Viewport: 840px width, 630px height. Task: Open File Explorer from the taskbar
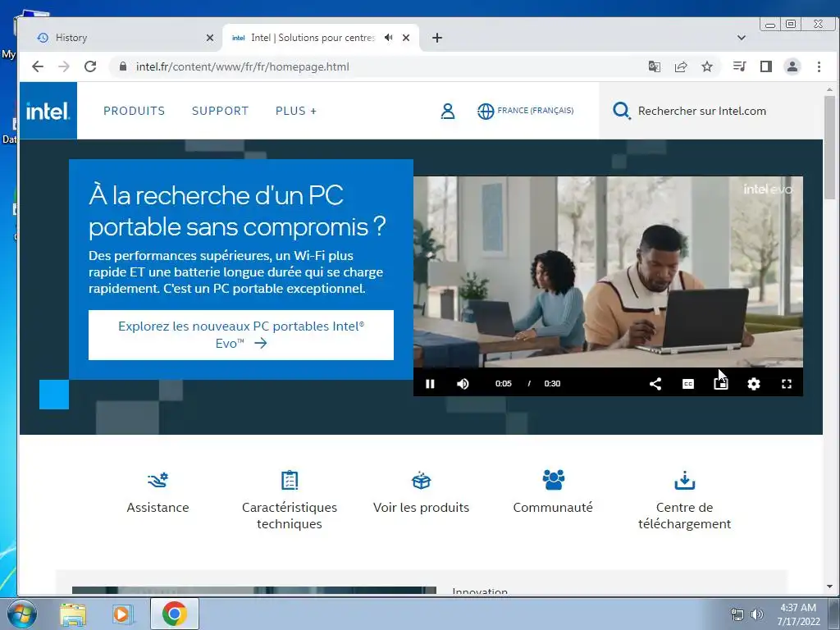[x=73, y=614]
